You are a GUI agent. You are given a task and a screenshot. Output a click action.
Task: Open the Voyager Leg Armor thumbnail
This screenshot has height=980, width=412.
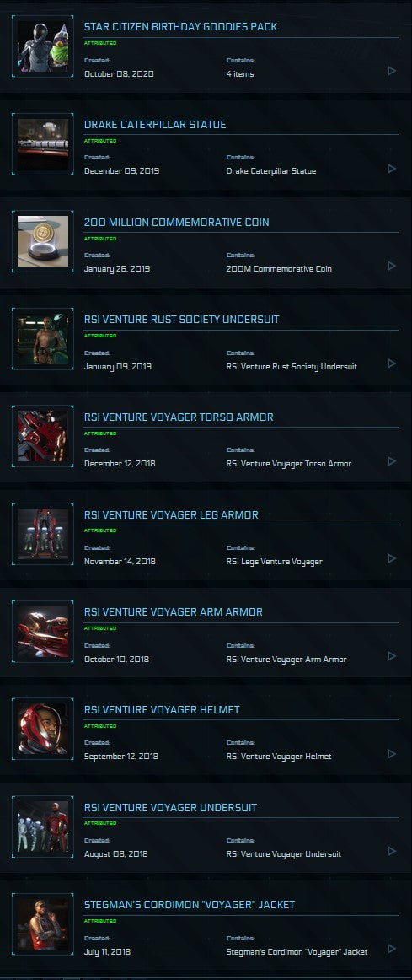pyautogui.click(x=43, y=534)
